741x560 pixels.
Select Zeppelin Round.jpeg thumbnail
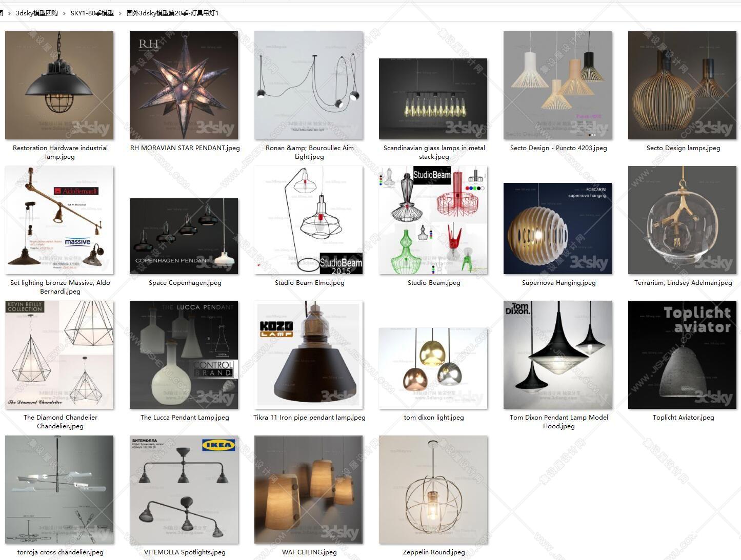point(433,490)
